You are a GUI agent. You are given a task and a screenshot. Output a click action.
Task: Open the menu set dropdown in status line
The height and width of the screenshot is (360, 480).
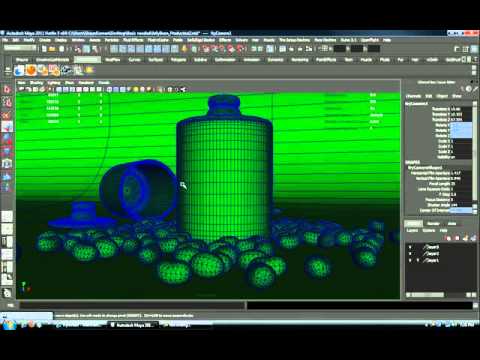click(x=20, y=48)
